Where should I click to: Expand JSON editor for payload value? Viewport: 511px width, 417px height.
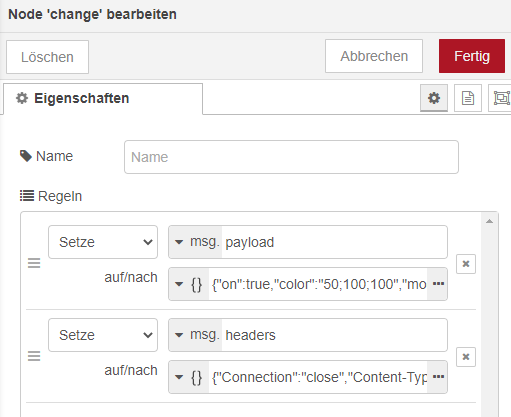[x=438, y=284]
